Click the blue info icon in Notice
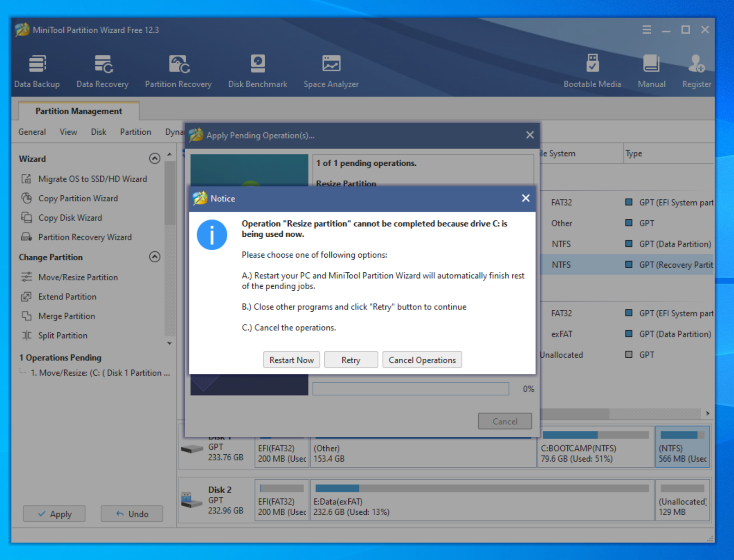Screen dimensions: 734x560 click(x=212, y=235)
